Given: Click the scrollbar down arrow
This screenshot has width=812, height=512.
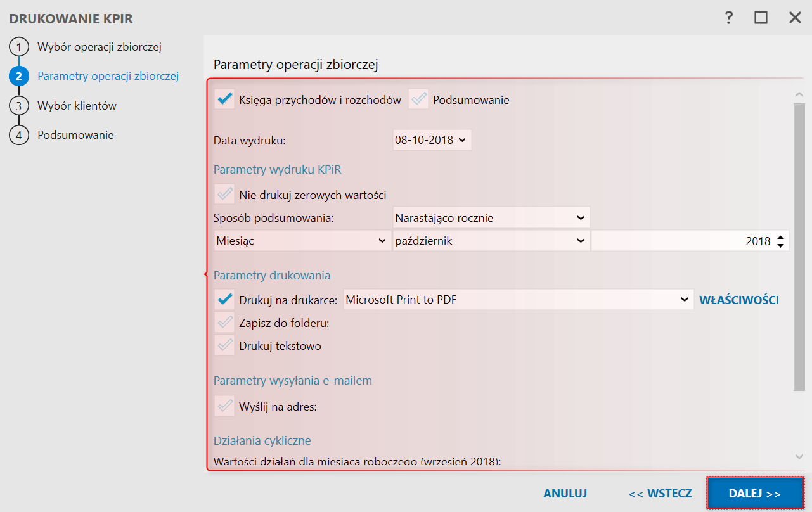Looking at the screenshot, I should click(799, 456).
